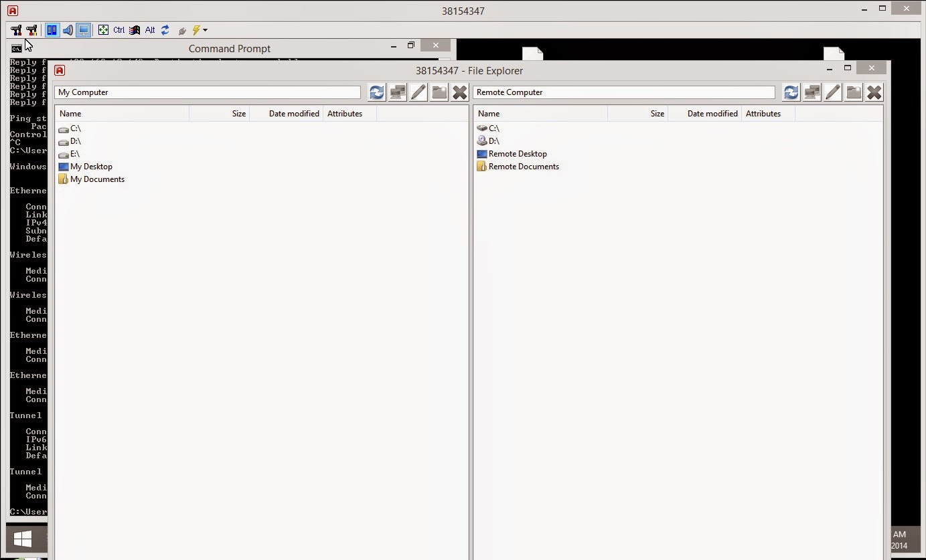Screen dimensions: 926x560
Task: Click transfer computers icon in My Computer pane
Action: point(398,92)
